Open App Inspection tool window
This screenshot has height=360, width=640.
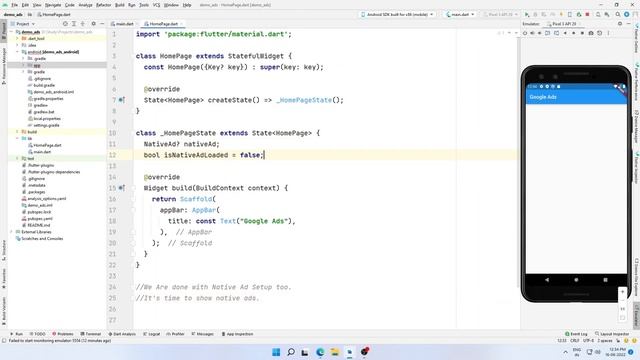[x=238, y=334]
